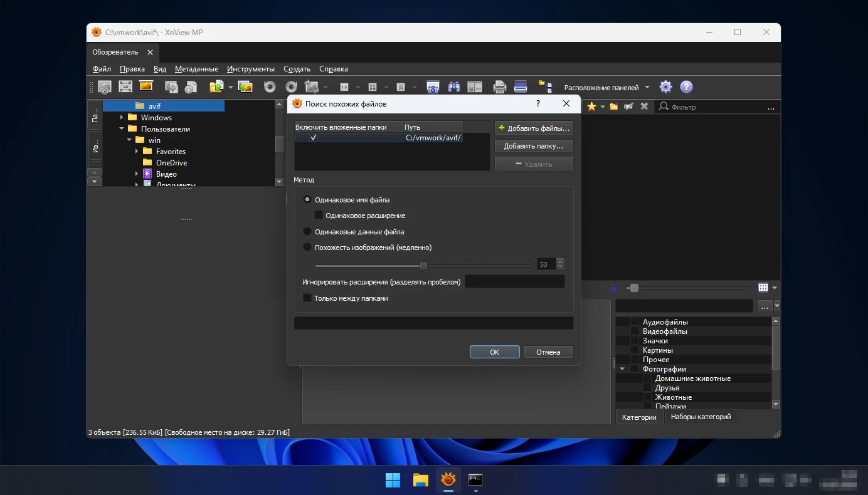Open settings with the gear icon
The width and height of the screenshot is (868, 495).
pos(665,87)
